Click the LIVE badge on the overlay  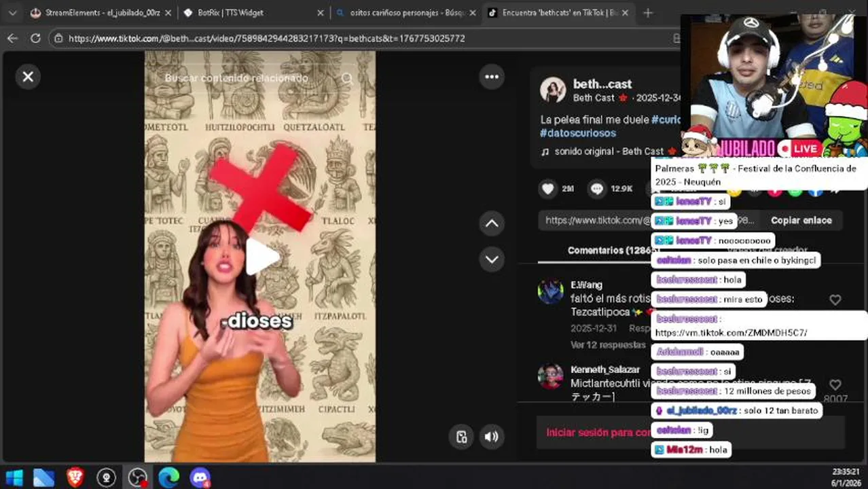tap(799, 148)
